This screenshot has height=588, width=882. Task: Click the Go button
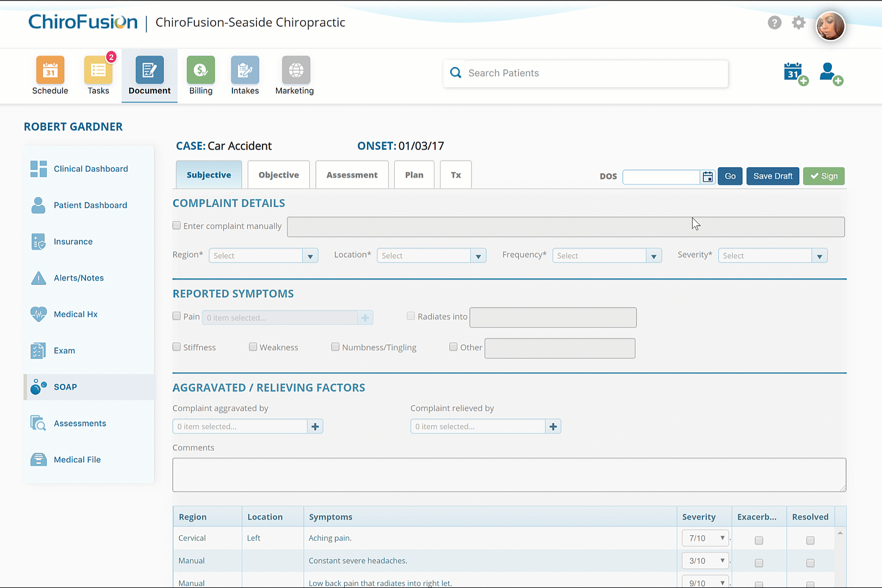pyautogui.click(x=730, y=176)
